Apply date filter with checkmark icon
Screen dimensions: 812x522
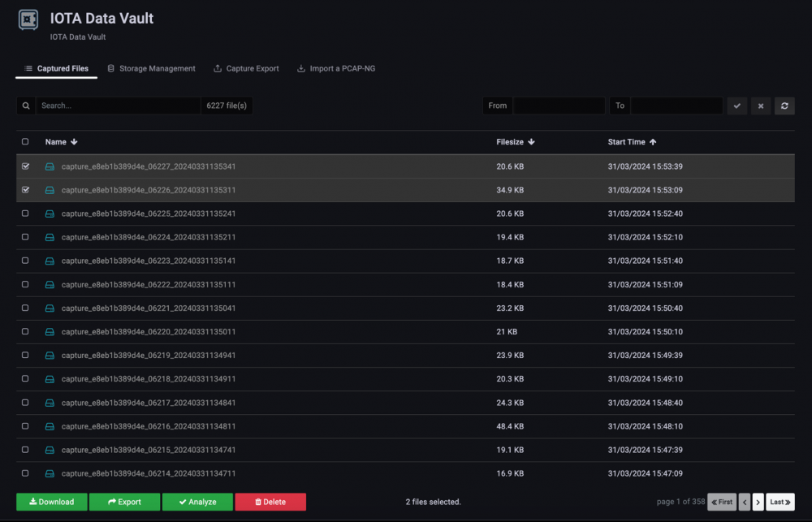click(736, 106)
